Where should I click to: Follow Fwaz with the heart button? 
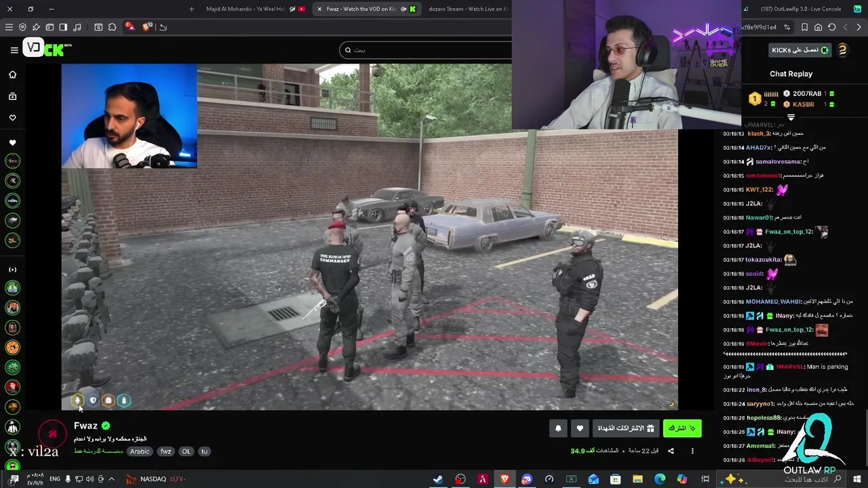(580, 428)
